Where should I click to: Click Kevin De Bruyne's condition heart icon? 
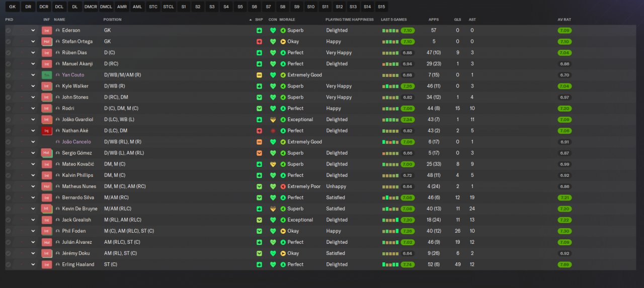point(273,209)
